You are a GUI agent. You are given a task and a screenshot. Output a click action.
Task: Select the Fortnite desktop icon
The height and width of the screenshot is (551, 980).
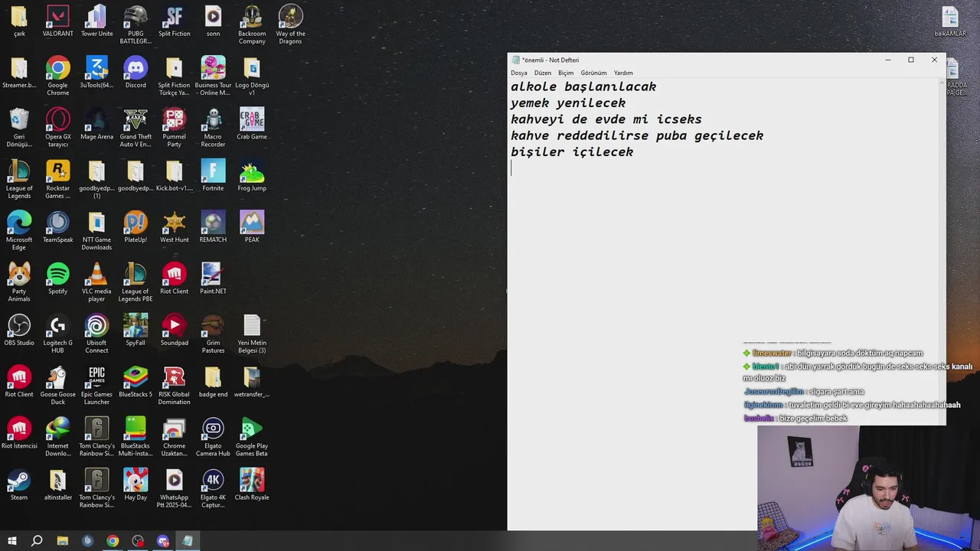point(213,175)
